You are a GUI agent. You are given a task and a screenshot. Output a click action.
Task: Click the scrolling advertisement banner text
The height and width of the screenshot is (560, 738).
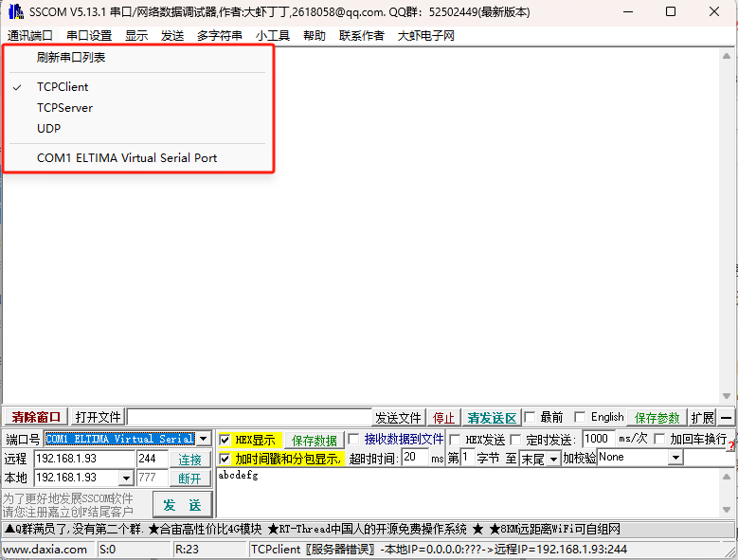[x=313, y=530]
